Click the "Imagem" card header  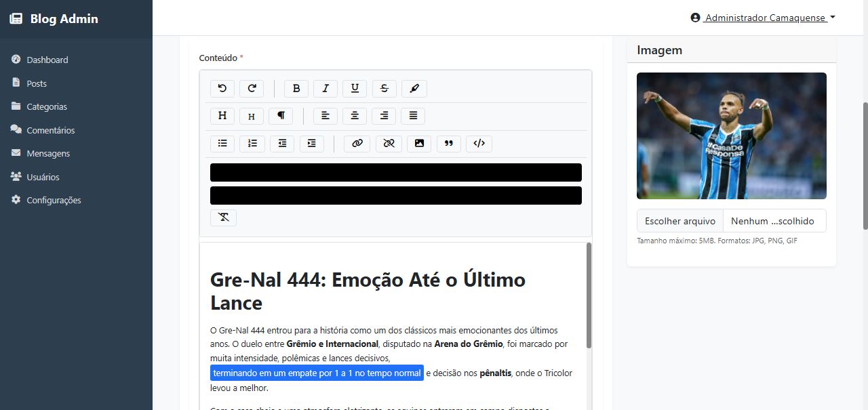(x=732, y=50)
